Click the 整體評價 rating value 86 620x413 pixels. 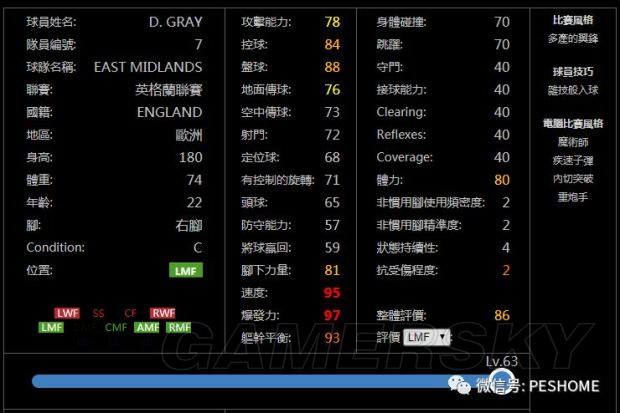(x=501, y=315)
